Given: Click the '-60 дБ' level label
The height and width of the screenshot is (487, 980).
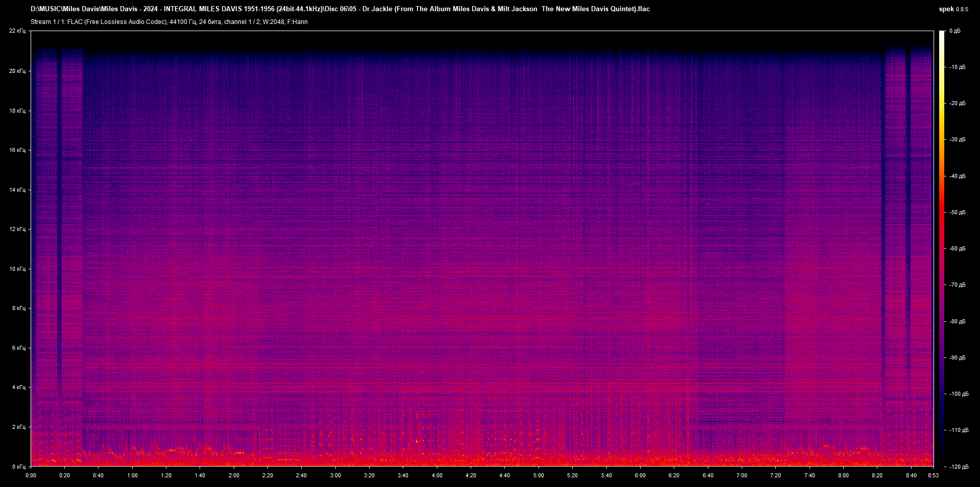Looking at the screenshot, I should (958, 248).
